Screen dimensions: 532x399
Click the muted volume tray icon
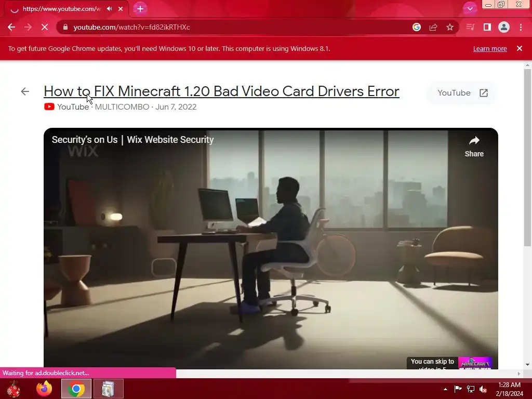483,389
